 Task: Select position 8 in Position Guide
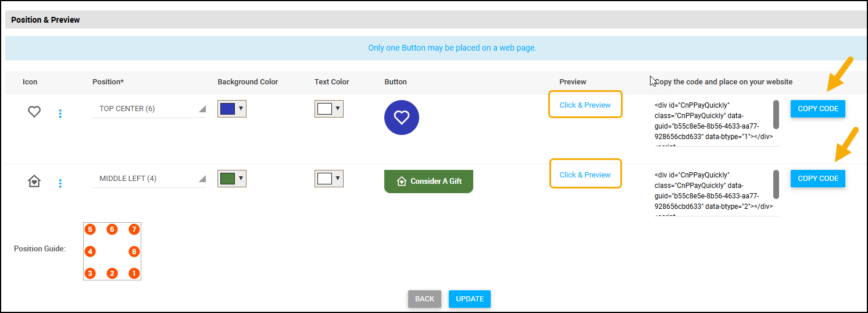tap(134, 252)
